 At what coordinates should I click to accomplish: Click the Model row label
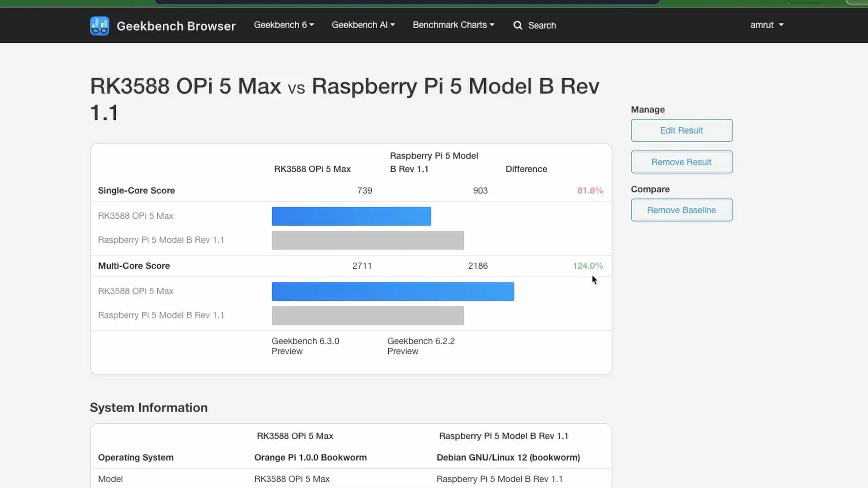tap(110, 479)
